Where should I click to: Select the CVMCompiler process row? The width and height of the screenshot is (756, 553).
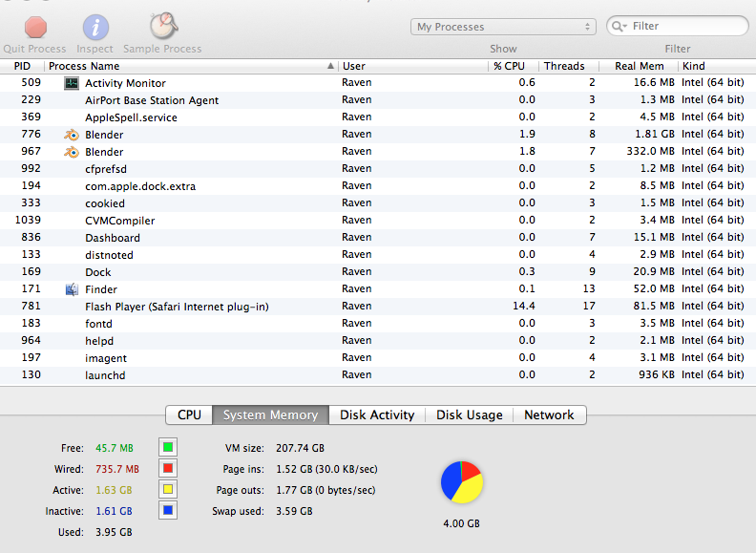coord(378,221)
